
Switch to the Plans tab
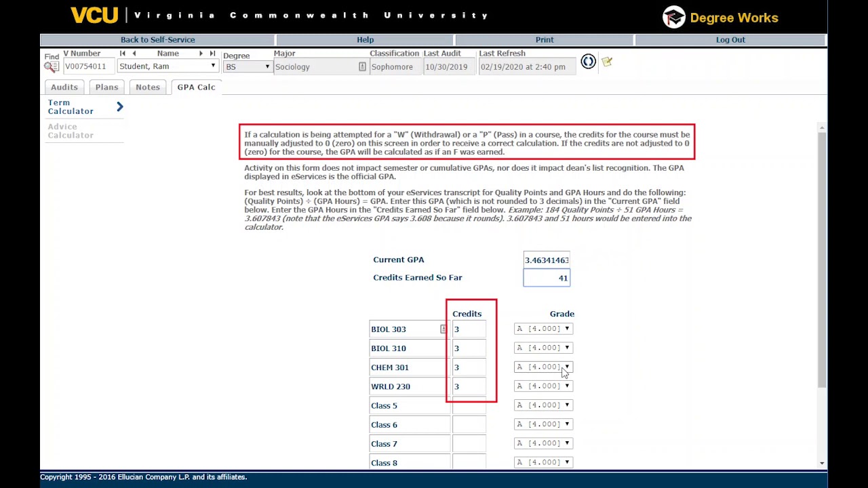[x=106, y=87]
